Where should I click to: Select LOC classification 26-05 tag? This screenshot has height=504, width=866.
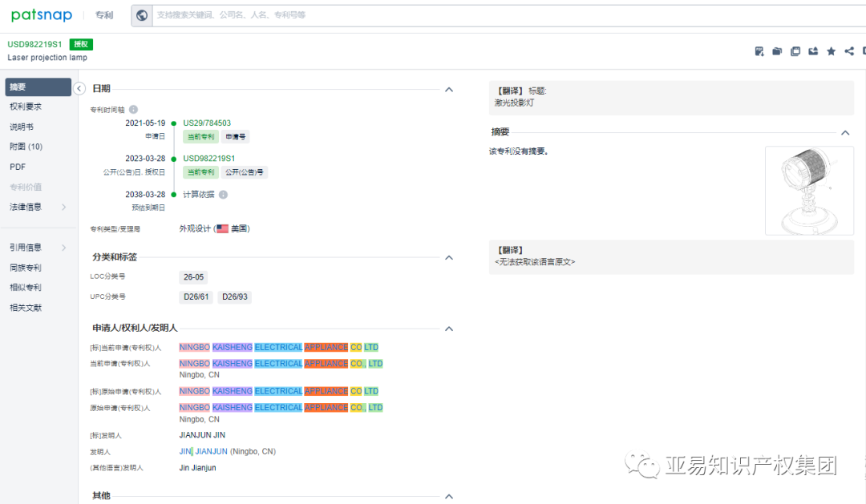(193, 277)
